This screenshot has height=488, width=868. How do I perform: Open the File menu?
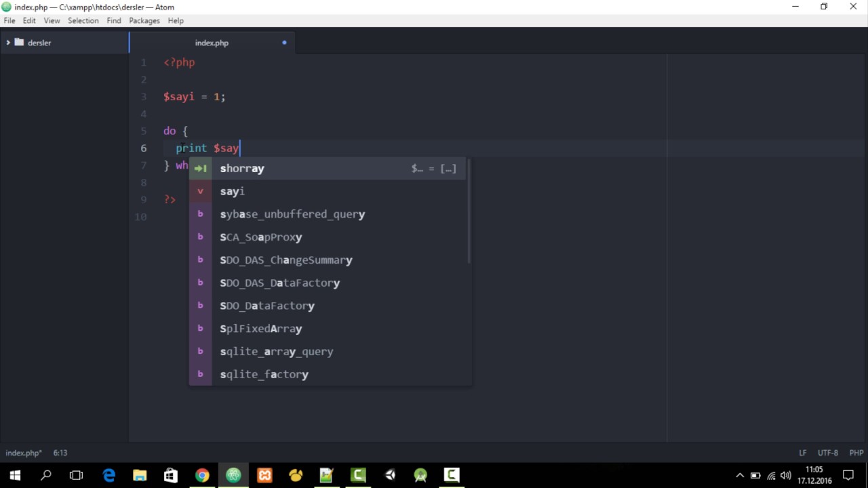pos(9,21)
